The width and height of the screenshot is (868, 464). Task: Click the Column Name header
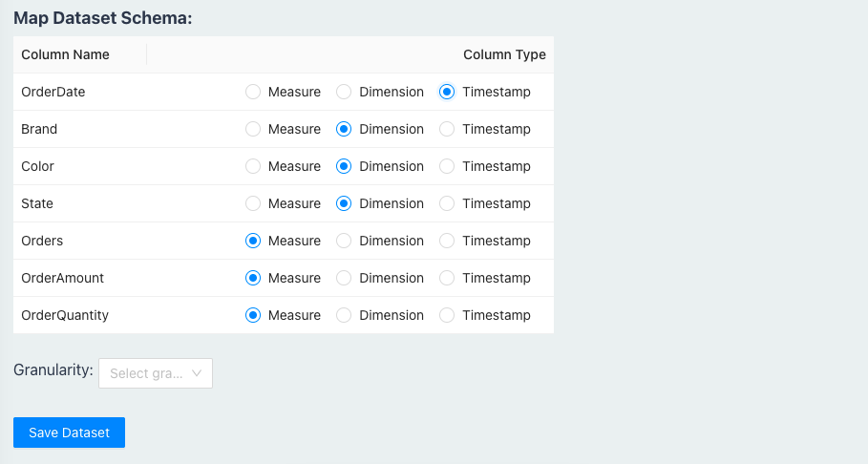pos(65,54)
